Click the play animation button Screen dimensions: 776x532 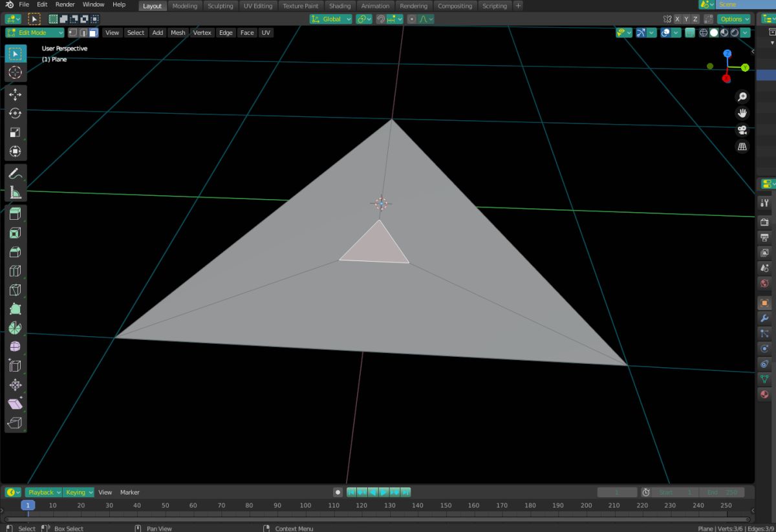tap(383, 492)
